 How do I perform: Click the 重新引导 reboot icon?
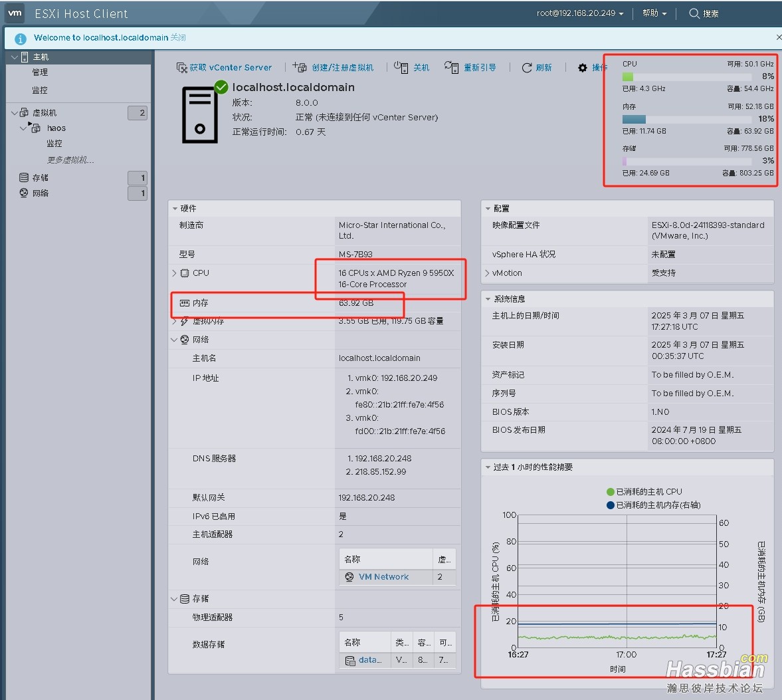click(x=451, y=67)
